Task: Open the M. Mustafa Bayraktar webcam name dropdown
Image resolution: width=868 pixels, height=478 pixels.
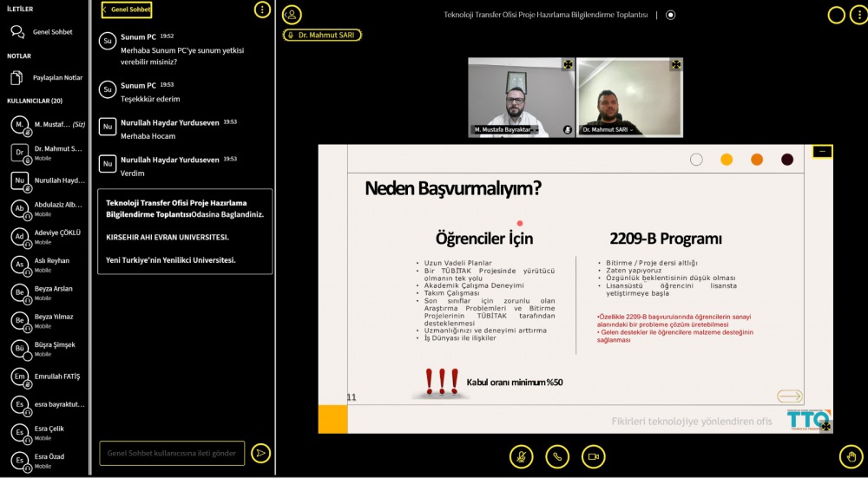Action: coord(504,129)
